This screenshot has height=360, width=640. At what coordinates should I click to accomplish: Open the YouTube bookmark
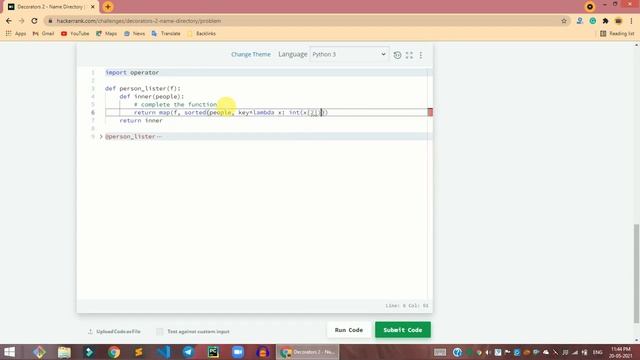pyautogui.click(x=75, y=33)
